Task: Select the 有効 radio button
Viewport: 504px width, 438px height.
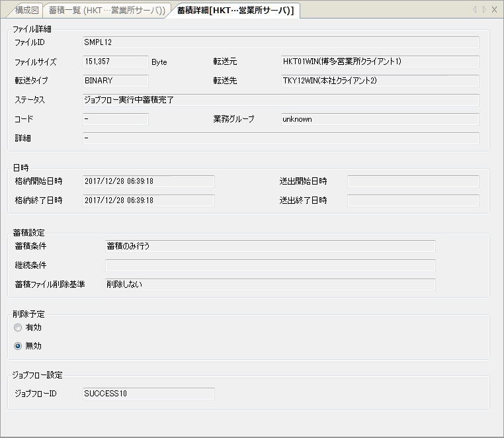Action: pyautogui.click(x=18, y=328)
